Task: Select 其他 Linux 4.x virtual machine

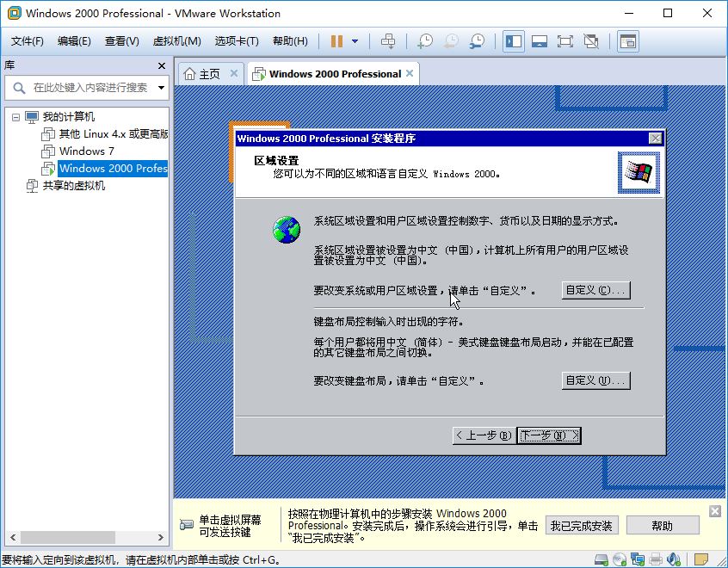Action: click(114, 134)
